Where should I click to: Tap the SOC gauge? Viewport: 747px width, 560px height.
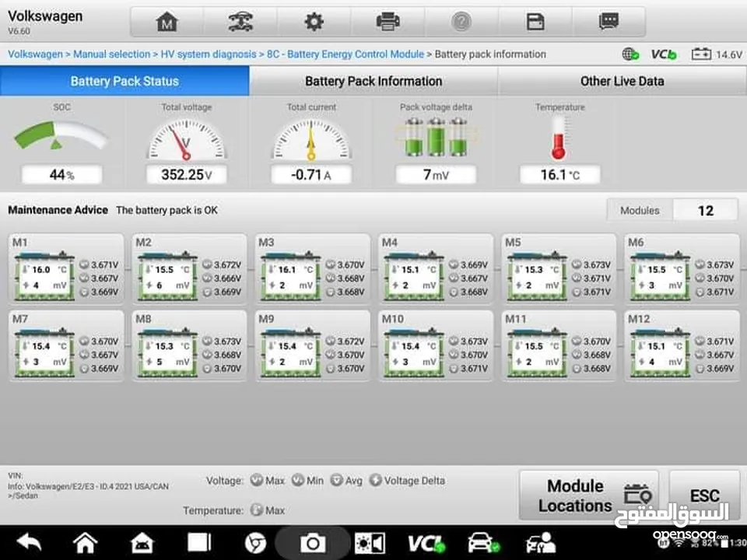coord(61,135)
